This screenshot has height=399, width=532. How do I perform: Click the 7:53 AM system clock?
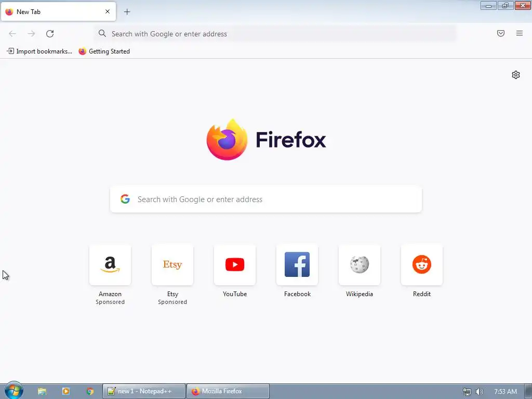[x=506, y=392]
